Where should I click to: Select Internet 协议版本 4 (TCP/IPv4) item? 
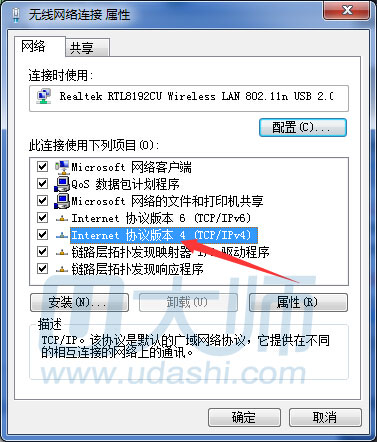coord(164,235)
